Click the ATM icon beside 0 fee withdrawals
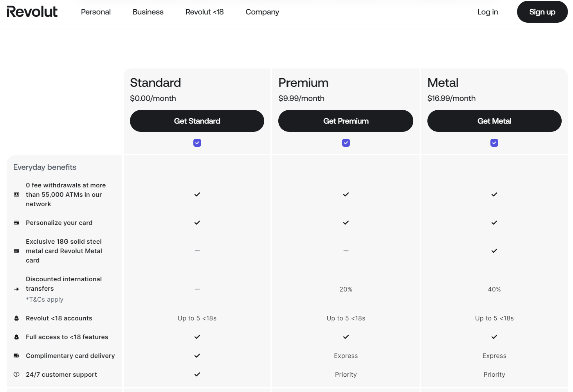Viewport: 573px width, 392px height. [x=16, y=194]
